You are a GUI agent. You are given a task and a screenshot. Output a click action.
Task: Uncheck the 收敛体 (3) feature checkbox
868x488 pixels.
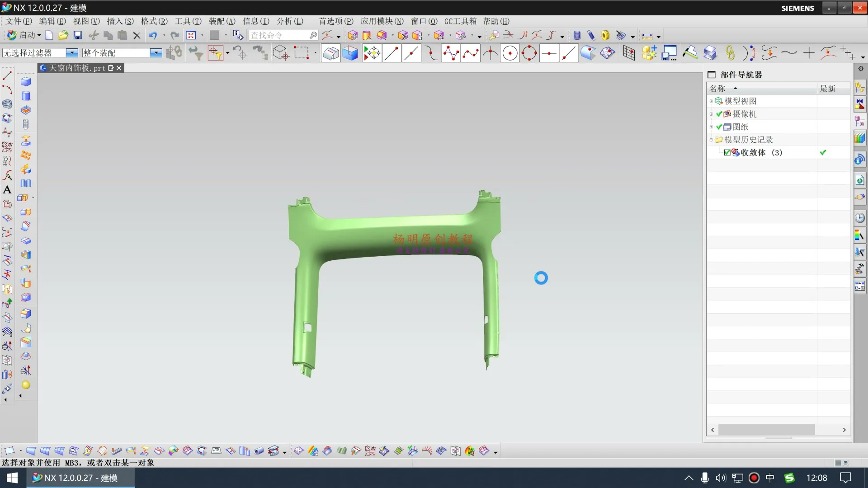727,153
